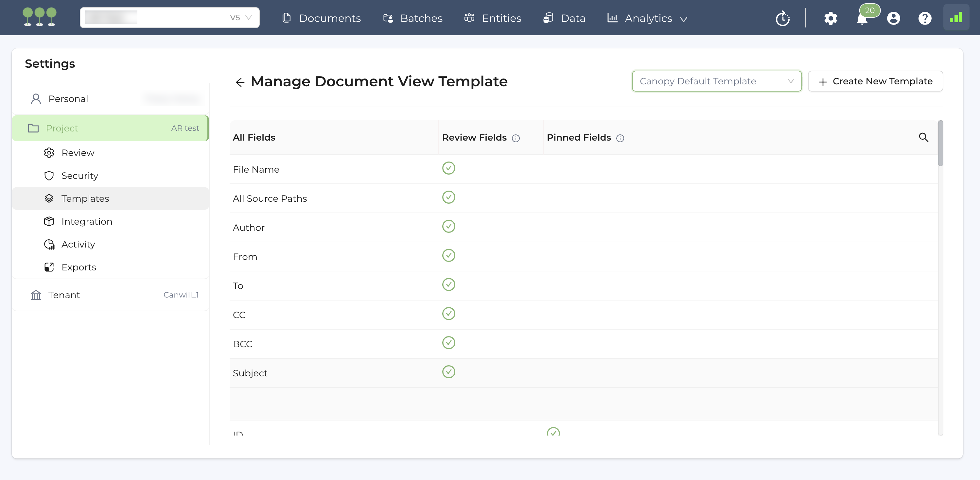This screenshot has height=480, width=980.
Task: Open the Canopy Default Template dropdown
Action: (716, 81)
